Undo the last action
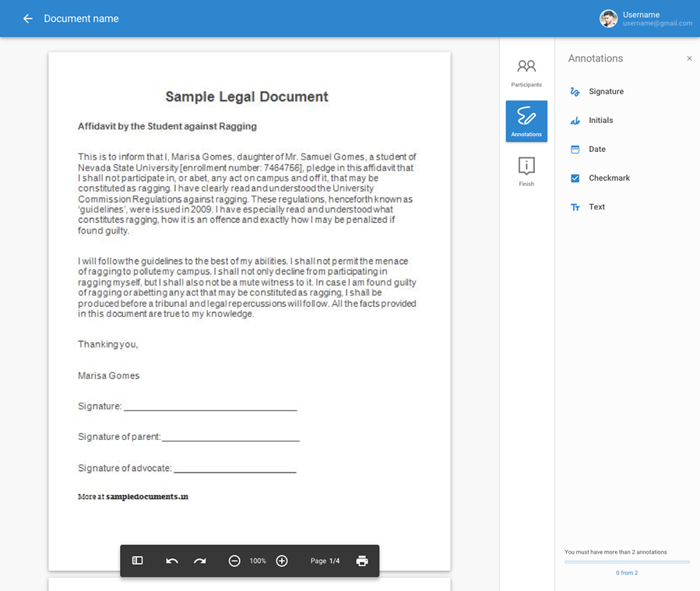Image resolution: width=700 pixels, height=591 pixels. pyautogui.click(x=172, y=561)
